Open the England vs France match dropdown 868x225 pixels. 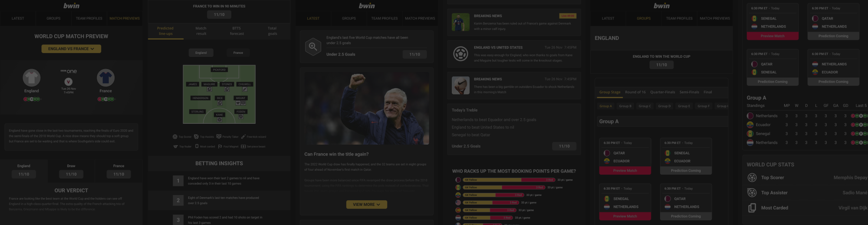click(x=71, y=49)
